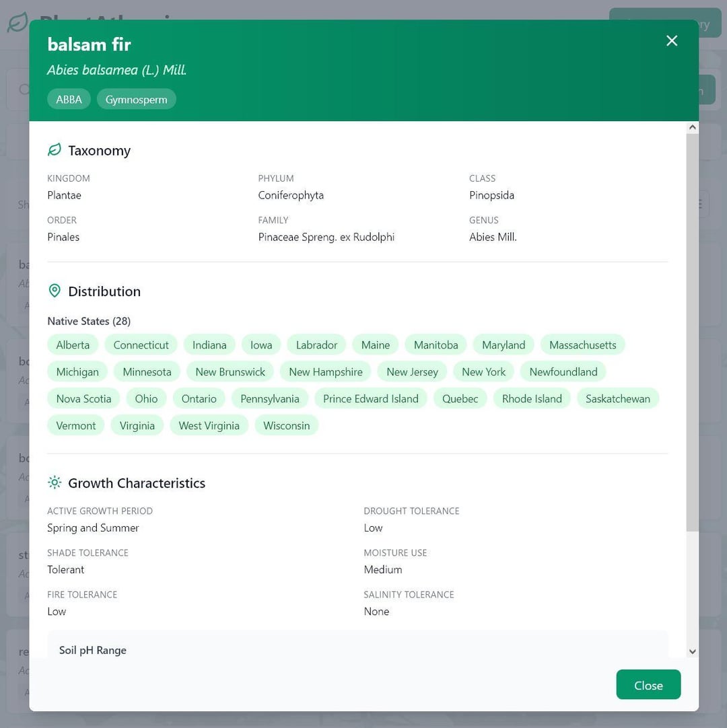Click the Native States (28) label
This screenshot has height=728, width=727.
(89, 322)
